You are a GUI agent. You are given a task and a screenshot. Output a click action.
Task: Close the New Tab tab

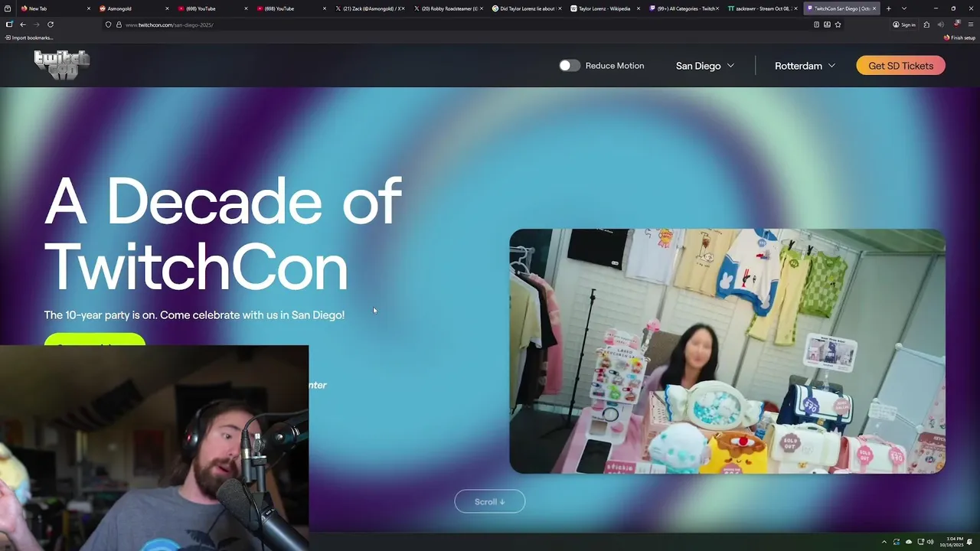point(89,8)
